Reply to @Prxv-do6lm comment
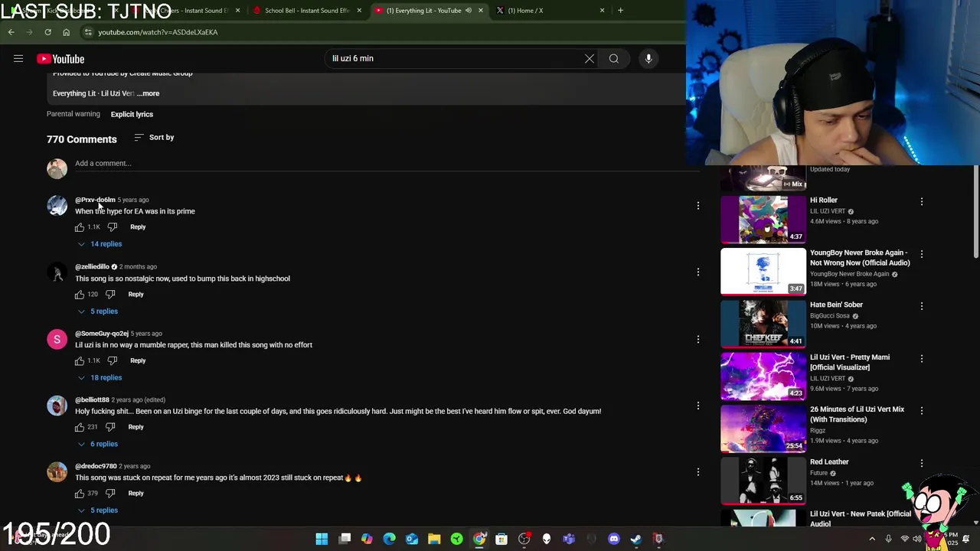Screen dimensions: 980x551 pyautogui.click(x=138, y=227)
